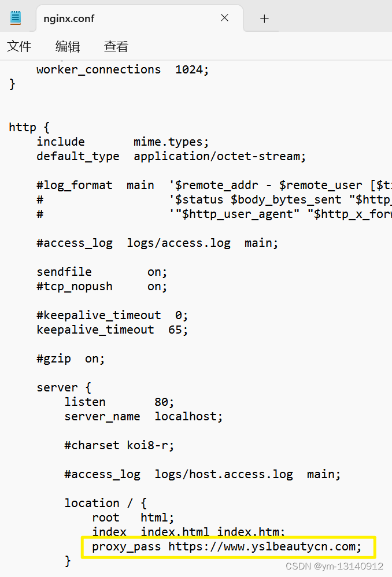Open the 查看 menu
The width and height of the screenshot is (392, 577).
tap(116, 46)
